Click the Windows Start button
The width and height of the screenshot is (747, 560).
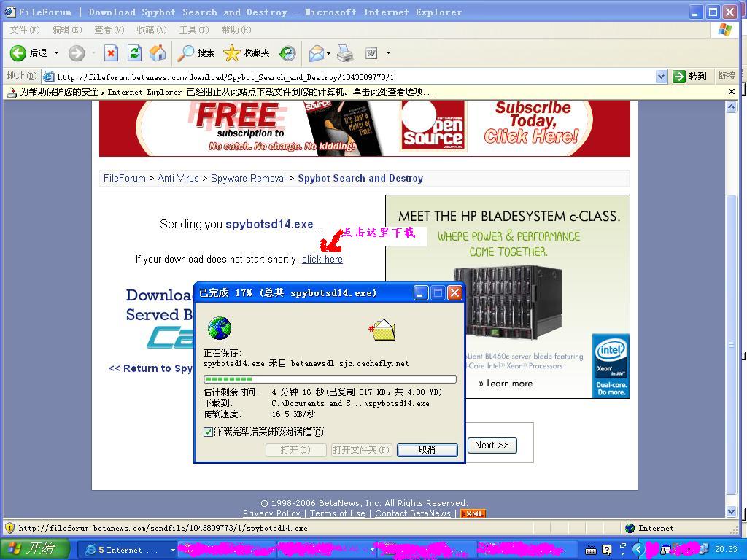point(35,549)
